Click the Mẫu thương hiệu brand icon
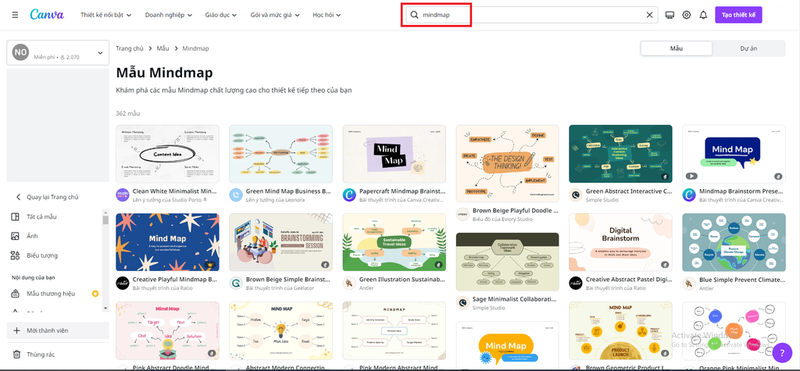 [15, 294]
